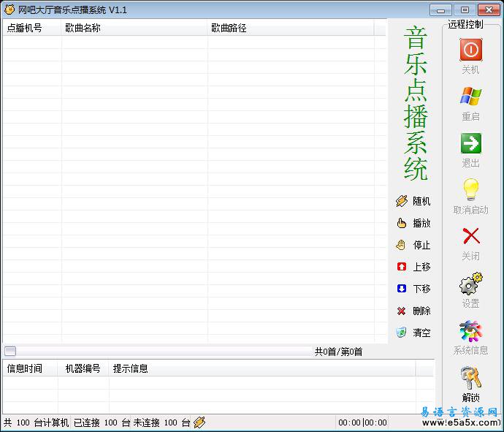Click the blue 下移 down arrow icon
This screenshot has width=504, height=432.
pos(402,289)
